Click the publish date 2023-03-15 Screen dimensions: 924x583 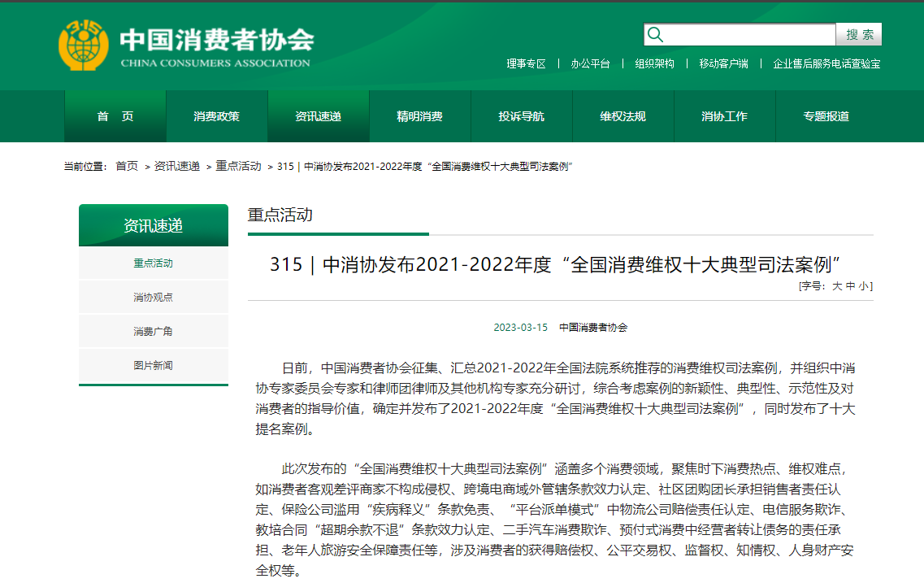520,327
